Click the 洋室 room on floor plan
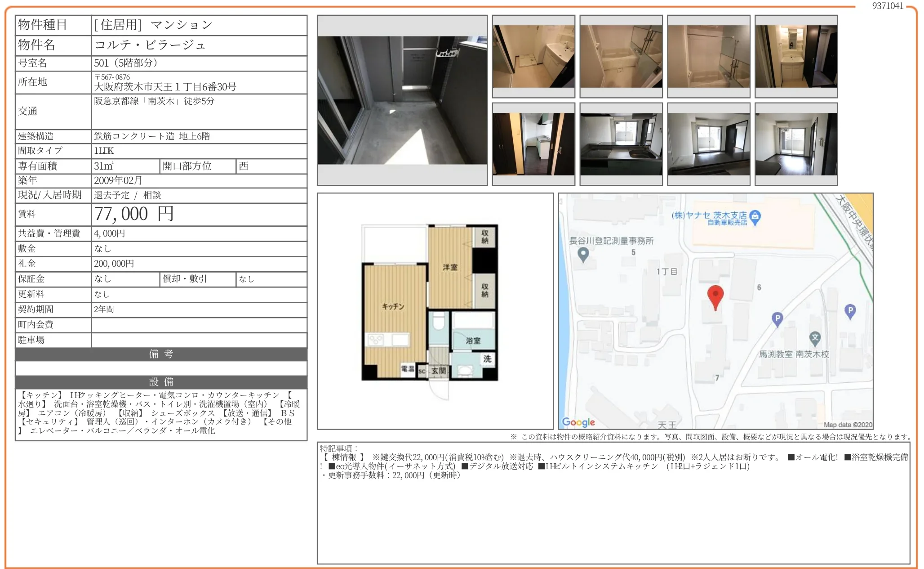 click(x=450, y=267)
